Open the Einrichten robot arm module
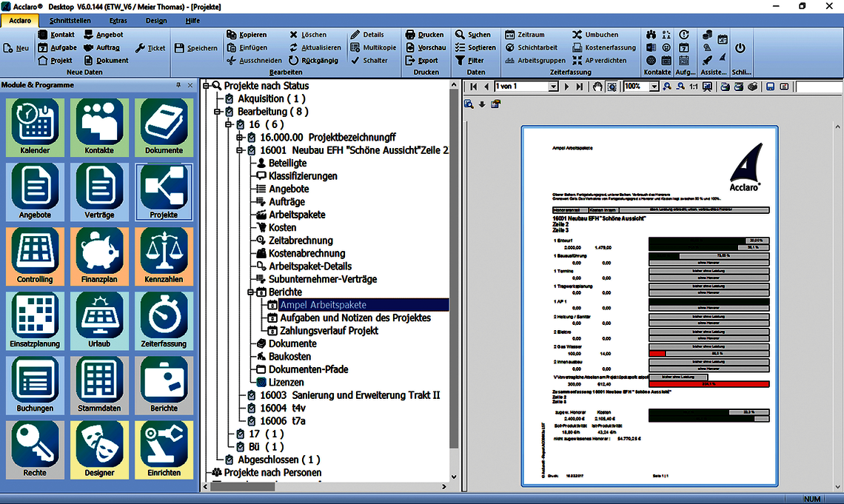The width and height of the screenshot is (844, 504). [164, 450]
